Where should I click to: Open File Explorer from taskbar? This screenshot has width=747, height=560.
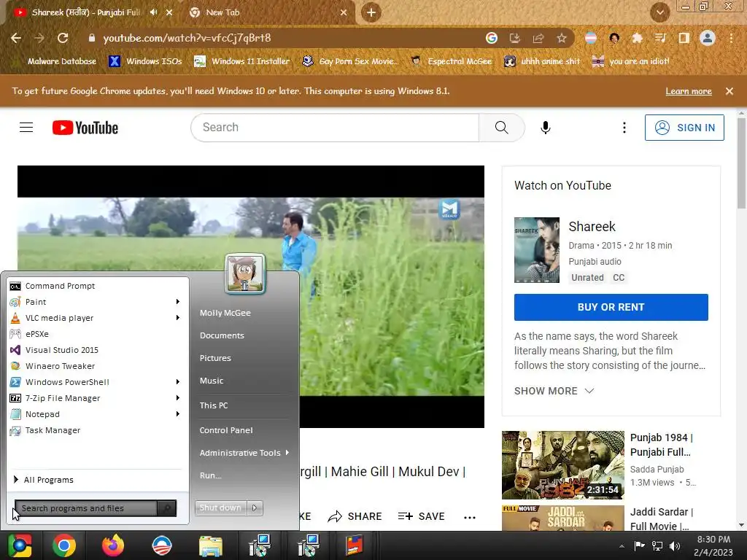[210, 545]
